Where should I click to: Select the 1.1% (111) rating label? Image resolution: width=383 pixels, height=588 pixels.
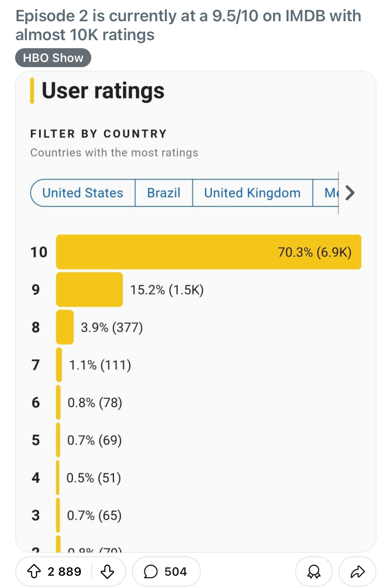100,365
